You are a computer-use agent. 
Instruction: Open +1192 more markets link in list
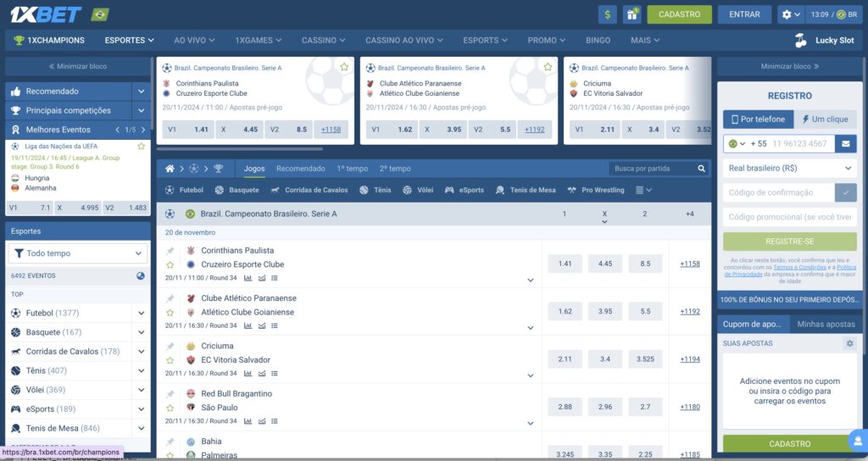click(690, 312)
